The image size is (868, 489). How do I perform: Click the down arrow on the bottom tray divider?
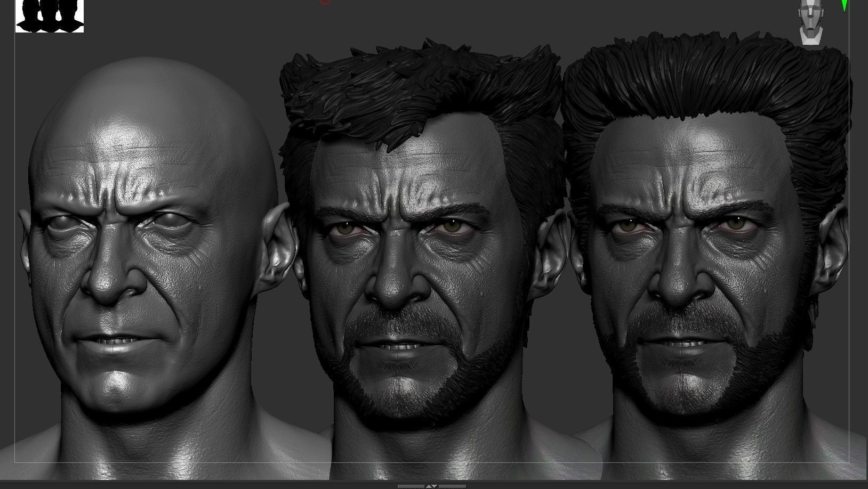point(434,486)
